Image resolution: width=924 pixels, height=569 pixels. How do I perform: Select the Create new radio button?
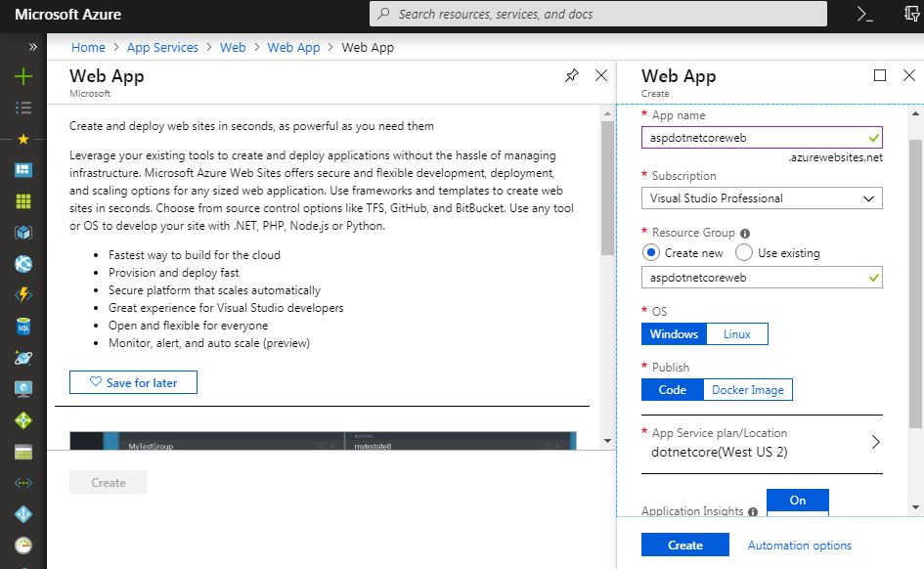click(650, 252)
